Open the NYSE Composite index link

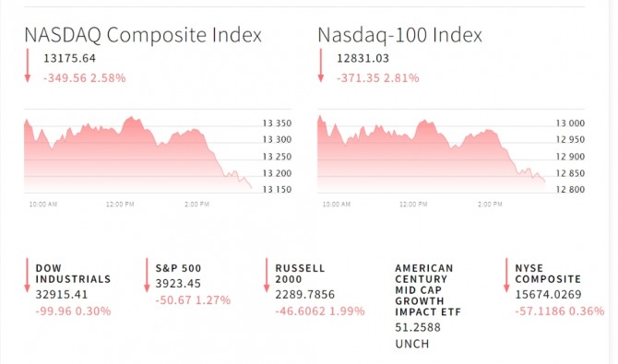(548, 274)
